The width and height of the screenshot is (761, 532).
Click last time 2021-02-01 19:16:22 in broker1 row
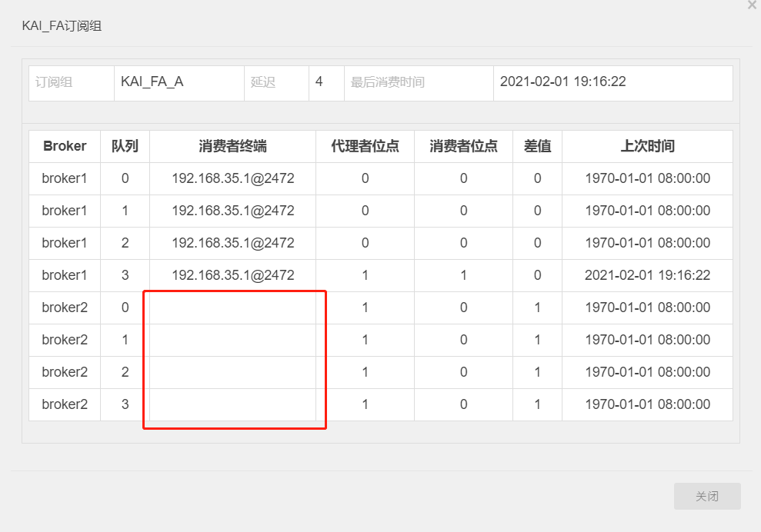tap(647, 275)
